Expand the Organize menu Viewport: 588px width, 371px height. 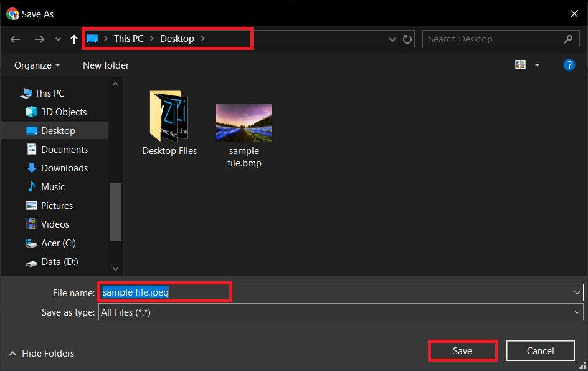[36, 65]
